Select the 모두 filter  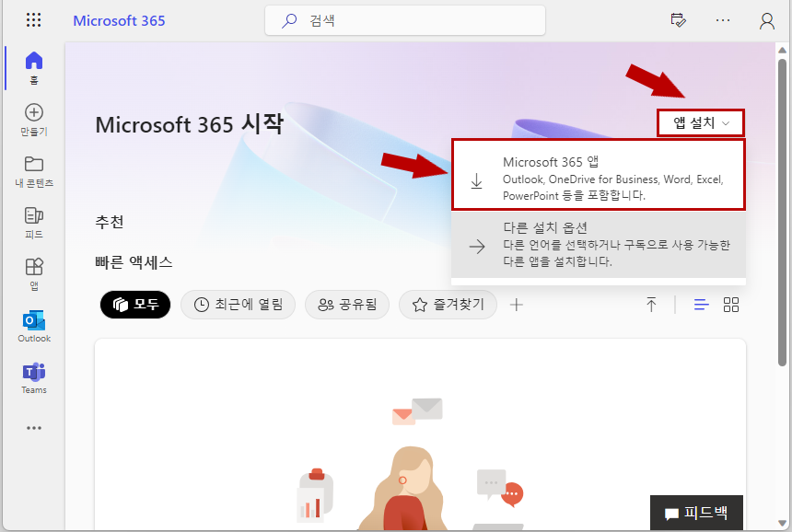tap(135, 305)
